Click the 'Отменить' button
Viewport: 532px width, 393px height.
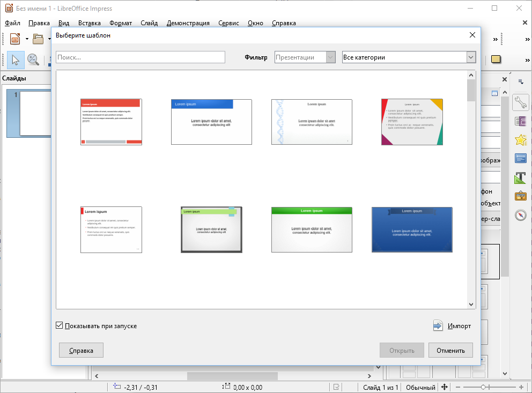[450, 351]
